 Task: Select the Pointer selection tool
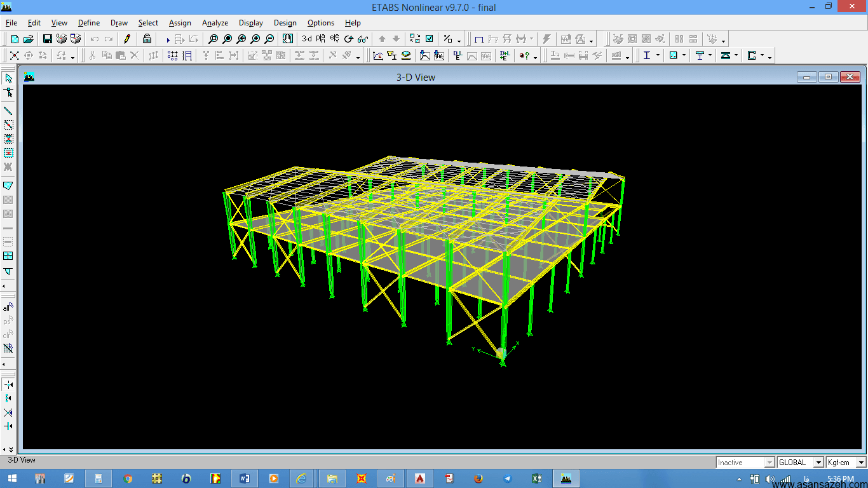coord(8,78)
